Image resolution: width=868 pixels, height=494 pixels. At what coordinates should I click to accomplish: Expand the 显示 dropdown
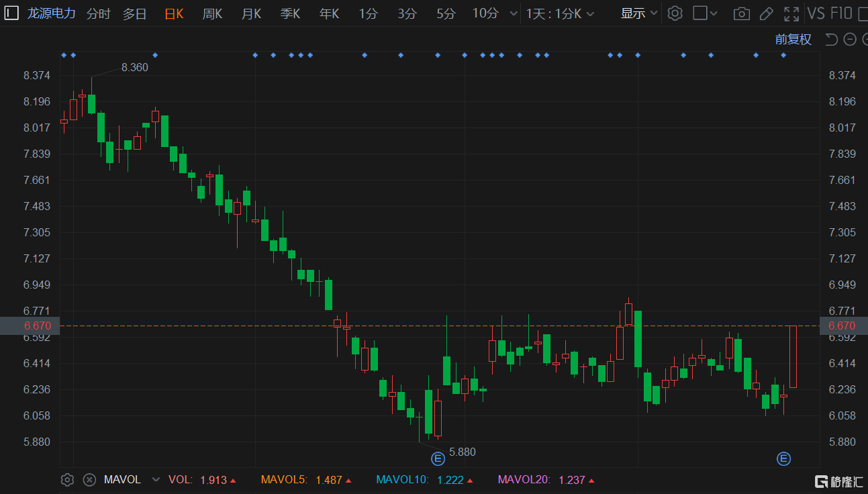638,13
